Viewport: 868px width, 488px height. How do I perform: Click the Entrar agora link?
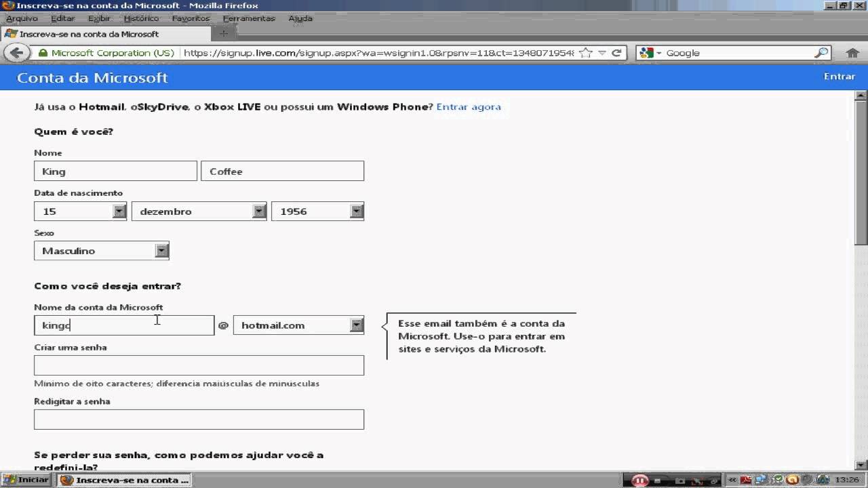[469, 106]
